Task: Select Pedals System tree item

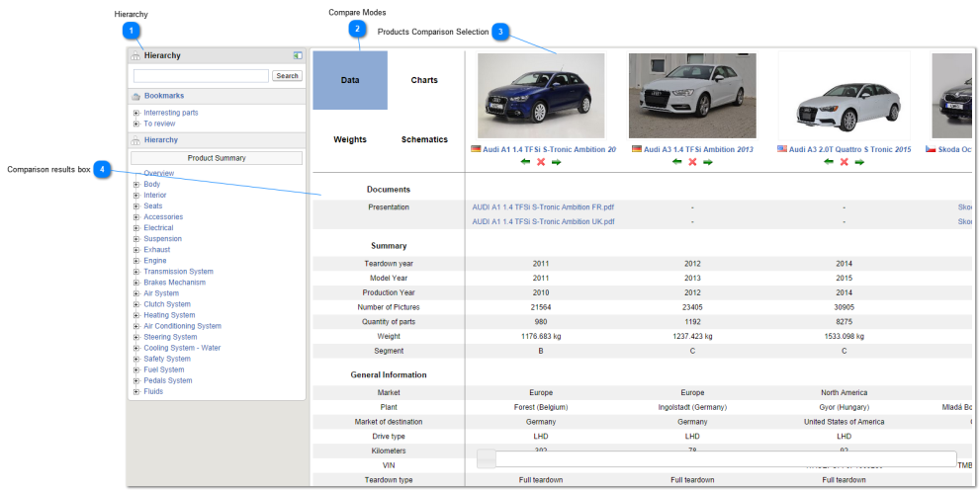Action: pos(167,380)
